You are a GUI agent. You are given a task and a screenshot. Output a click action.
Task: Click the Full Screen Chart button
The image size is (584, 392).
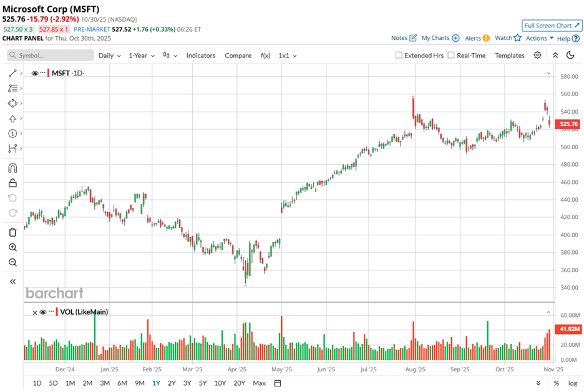(x=552, y=26)
